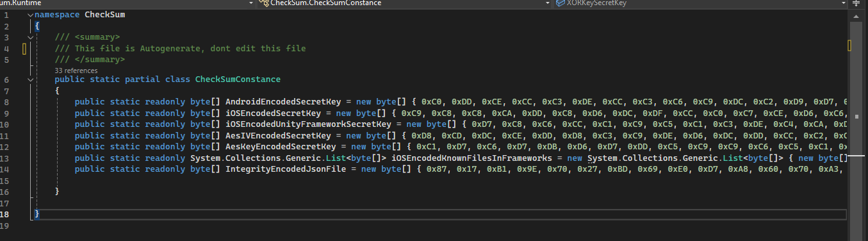Click the highlighted closing brace on line 18
The height and width of the screenshot is (241, 868).
point(37,214)
